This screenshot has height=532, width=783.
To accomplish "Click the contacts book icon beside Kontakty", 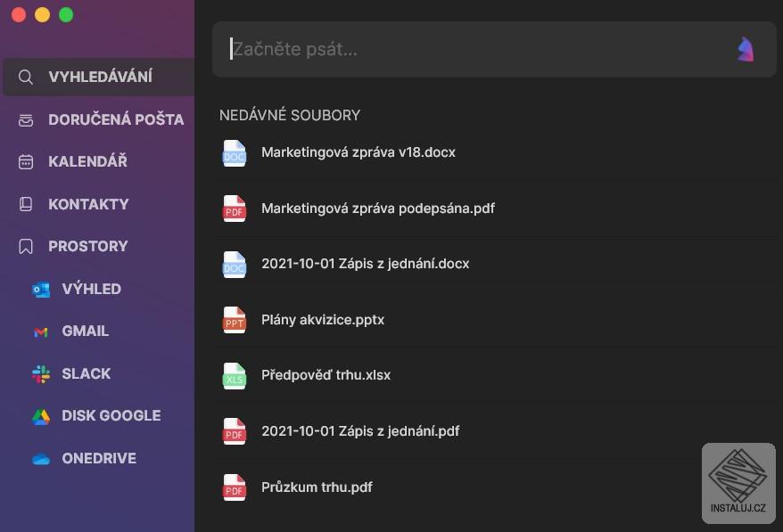I will pyautogui.click(x=26, y=204).
